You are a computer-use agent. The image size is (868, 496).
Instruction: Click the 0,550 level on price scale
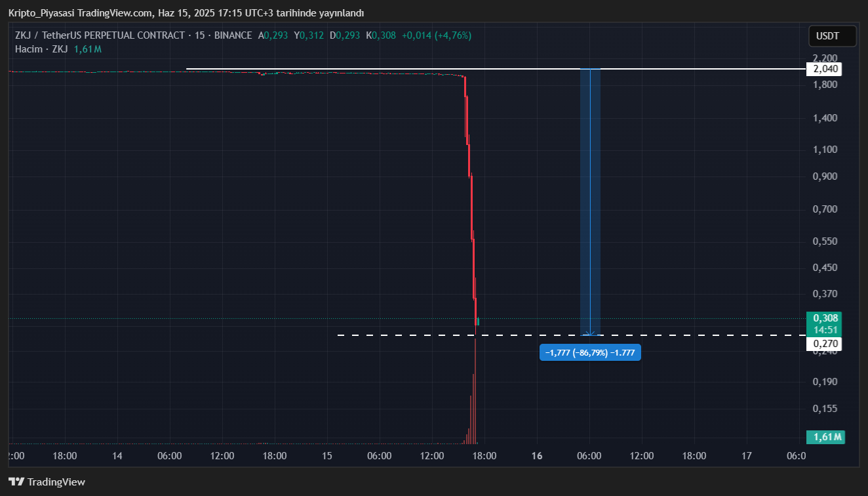[825, 241]
